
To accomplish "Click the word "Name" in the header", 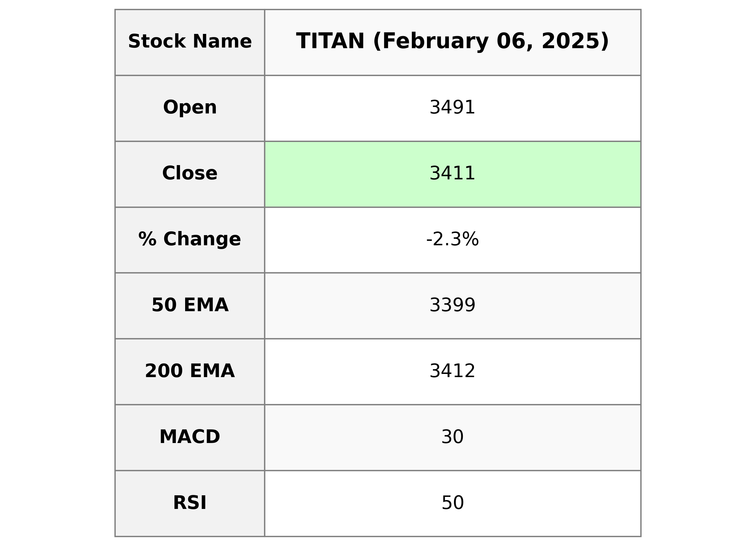I will (222, 42).
